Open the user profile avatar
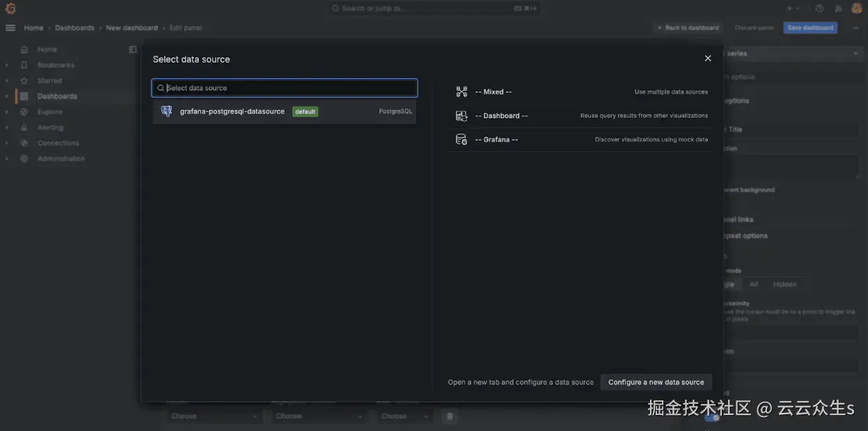The height and width of the screenshot is (431, 868). (857, 8)
